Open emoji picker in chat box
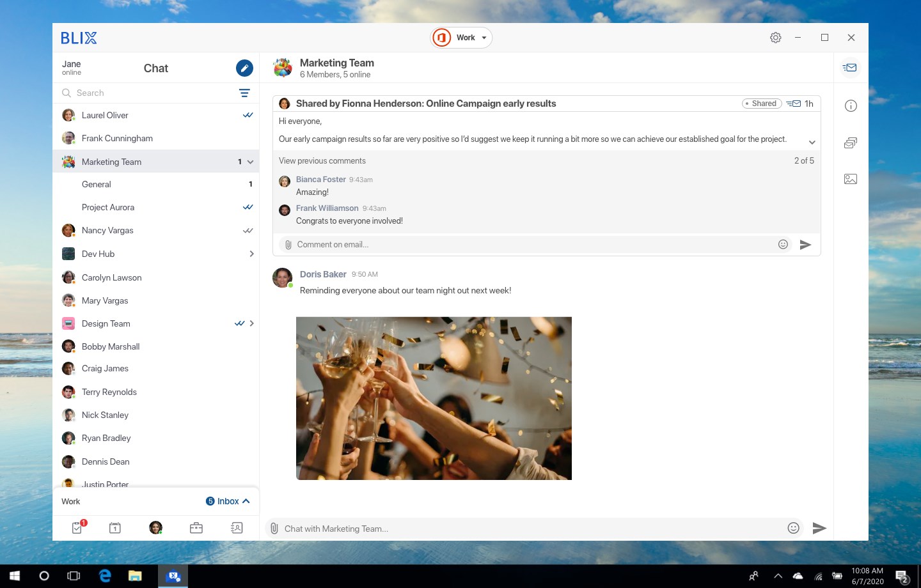The image size is (921, 588). (794, 528)
